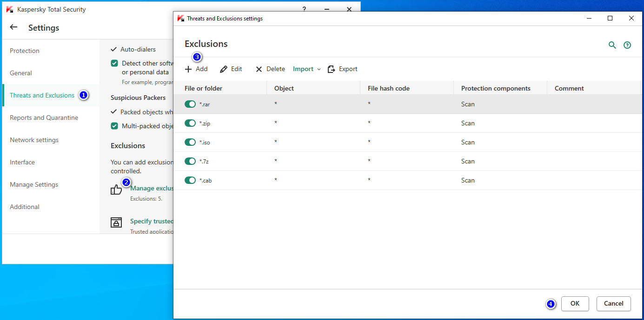The image size is (644, 320).
Task: Open Reports and Quarantine section
Action: pyautogui.click(x=44, y=118)
